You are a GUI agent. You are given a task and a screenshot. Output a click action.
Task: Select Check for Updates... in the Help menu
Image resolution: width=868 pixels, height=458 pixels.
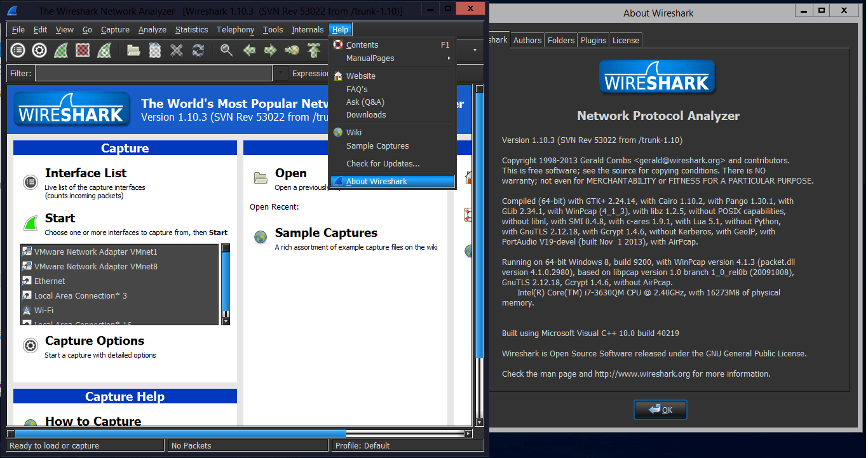tap(392, 164)
